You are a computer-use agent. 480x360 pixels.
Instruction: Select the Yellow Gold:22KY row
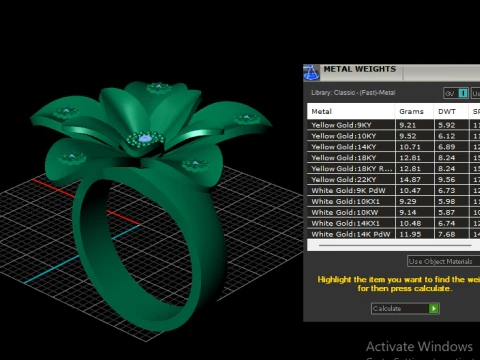coord(393,180)
